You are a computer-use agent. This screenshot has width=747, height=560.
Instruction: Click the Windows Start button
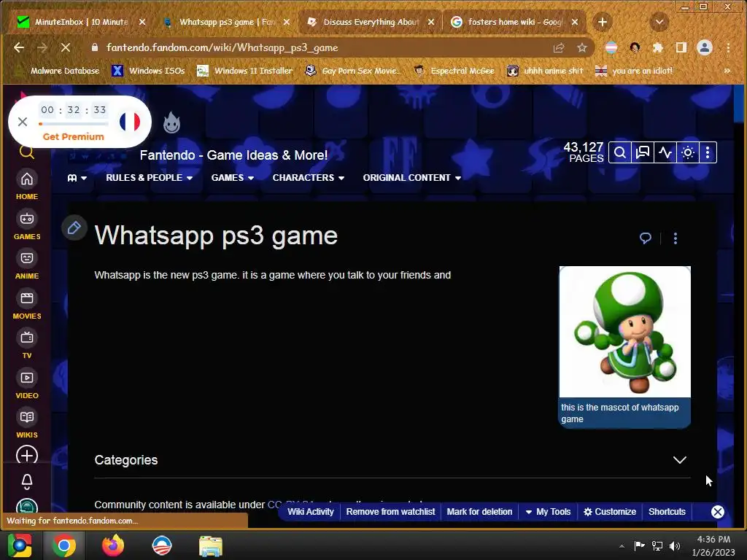19,545
